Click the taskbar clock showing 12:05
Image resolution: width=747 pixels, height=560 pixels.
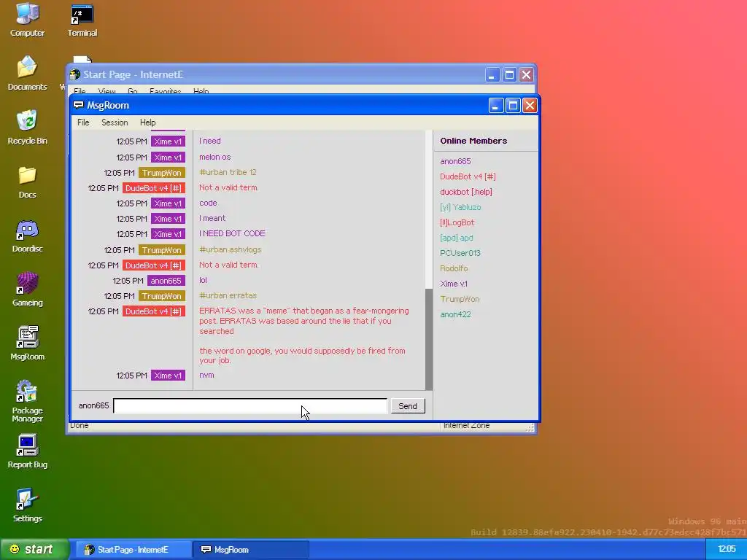tap(727, 550)
